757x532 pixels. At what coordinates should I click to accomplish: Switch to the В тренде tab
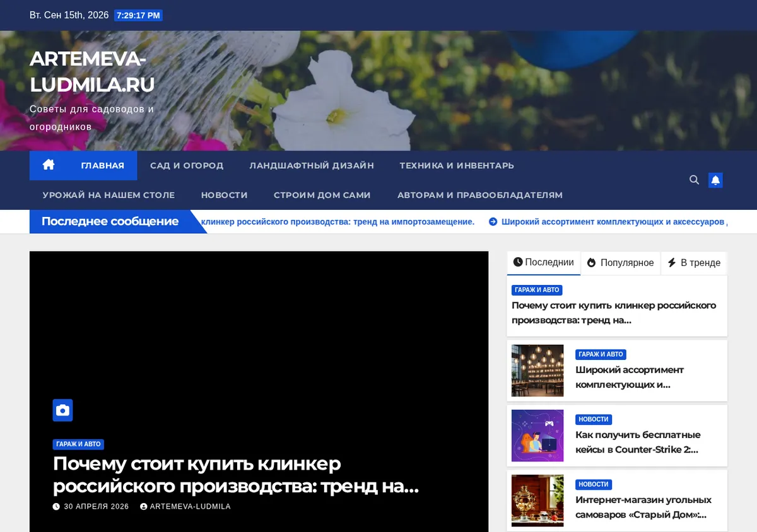(694, 263)
